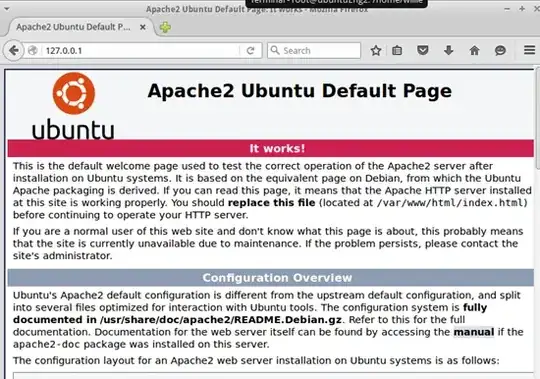This screenshot has height=379, width=540.
Task: Click the Ubuntu logo image
Action: click(x=73, y=106)
